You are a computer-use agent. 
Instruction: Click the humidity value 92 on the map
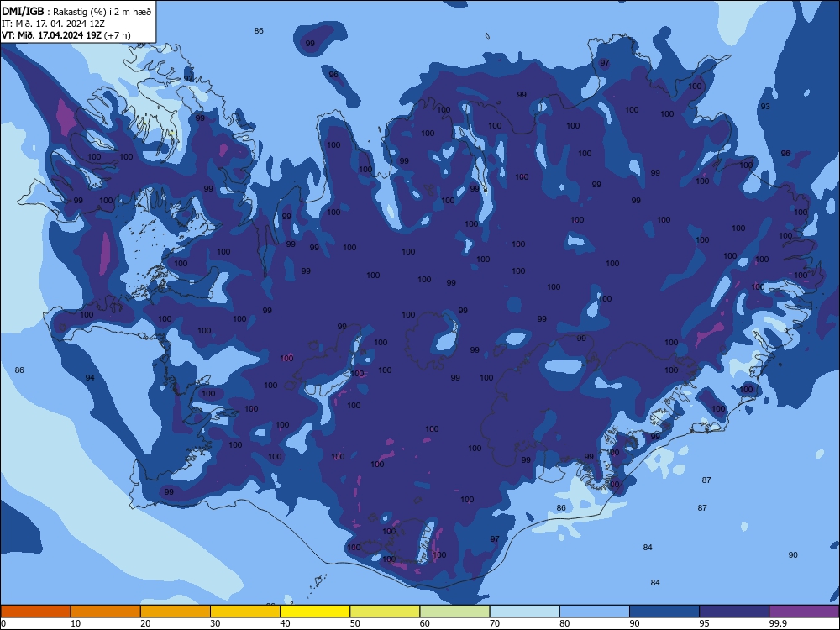(188, 78)
